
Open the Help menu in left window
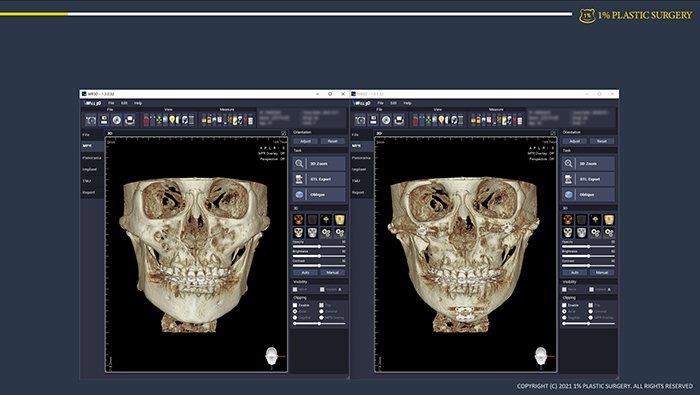point(138,103)
